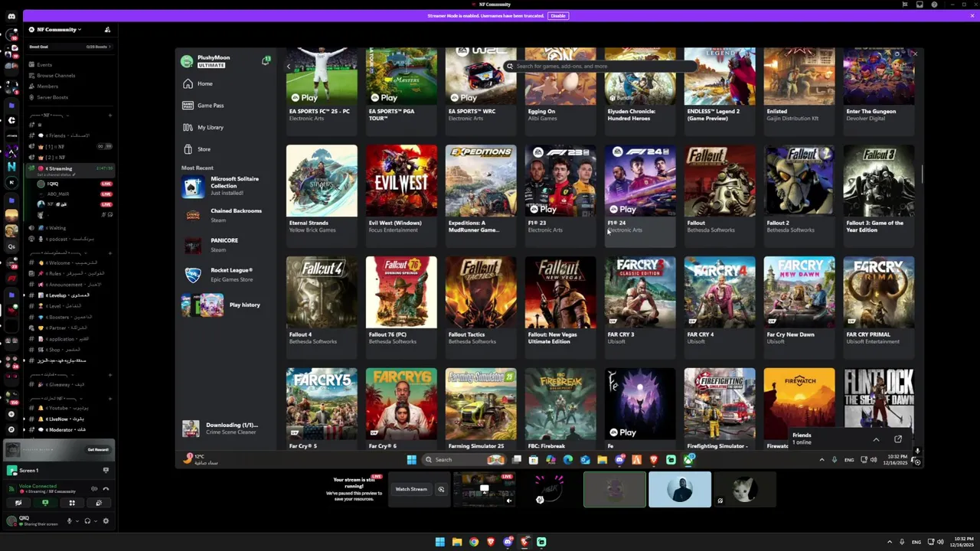Toggle screen share button in voice panel
The width and height of the screenshot is (980, 551).
tap(45, 503)
